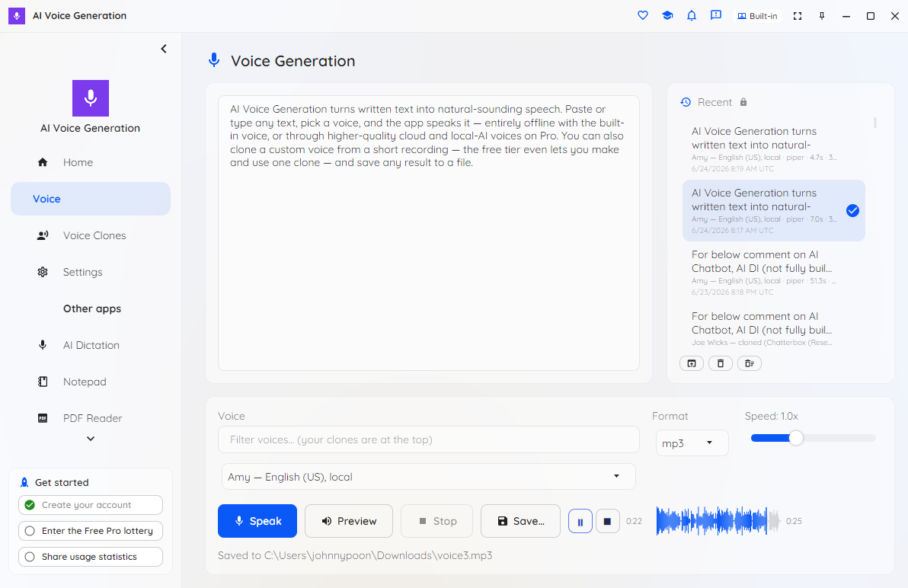This screenshot has height=588, width=908.
Task: Click the Saved to voice3.mp3 path text
Action: click(355, 555)
